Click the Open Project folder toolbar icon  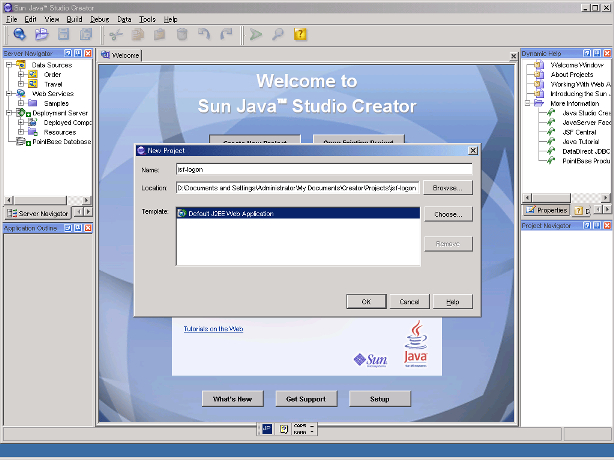click(42, 34)
